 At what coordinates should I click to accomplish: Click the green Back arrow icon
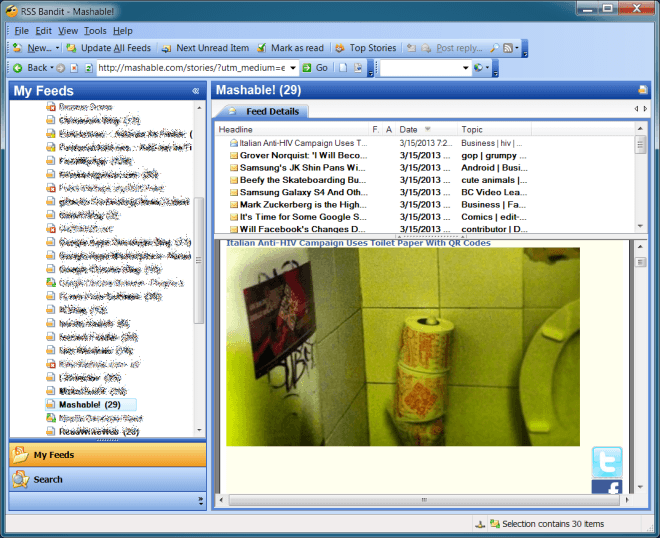[18, 68]
